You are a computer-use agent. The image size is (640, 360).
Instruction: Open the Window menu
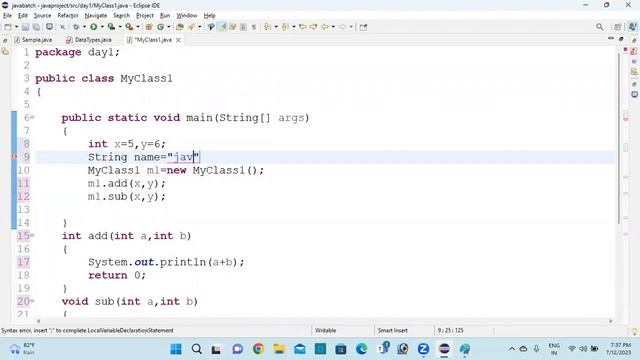pyautogui.click(x=187, y=16)
